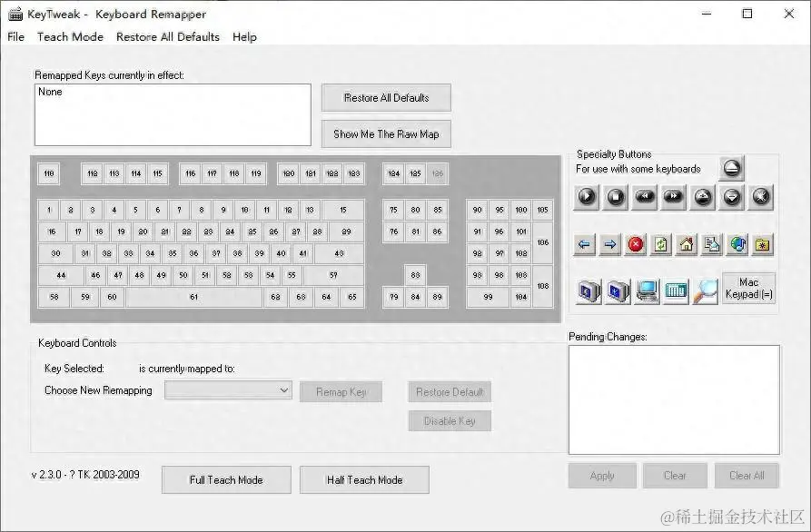This screenshot has width=811, height=532.
Task: Click the Disable Key button
Action: pyautogui.click(x=450, y=421)
